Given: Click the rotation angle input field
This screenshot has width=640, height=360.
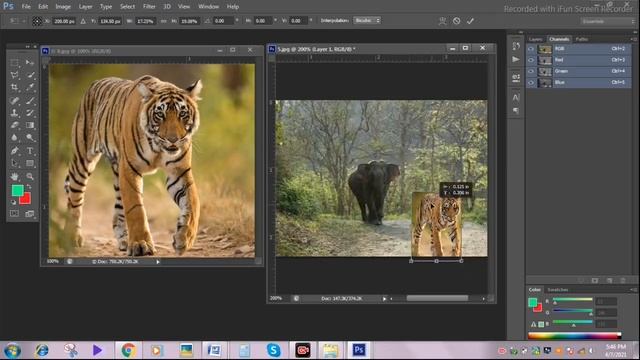Looking at the screenshot, I should click(x=223, y=21).
